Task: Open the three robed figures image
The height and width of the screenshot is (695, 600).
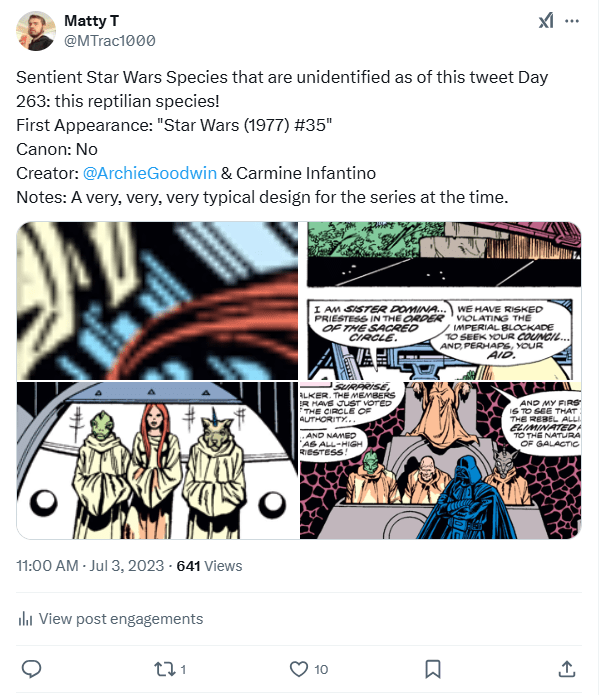Action: [x=157, y=460]
